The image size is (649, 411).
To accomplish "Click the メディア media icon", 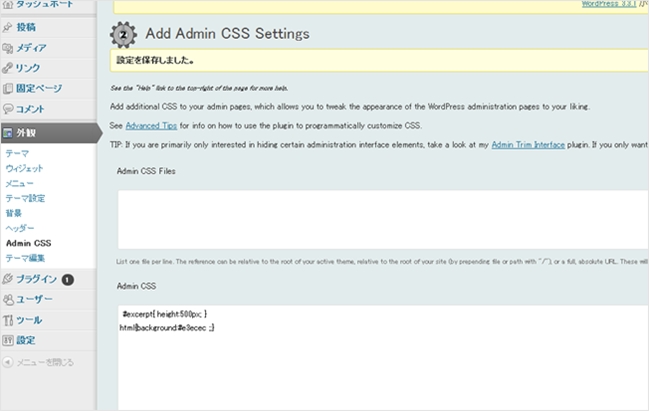I will click(x=7, y=48).
